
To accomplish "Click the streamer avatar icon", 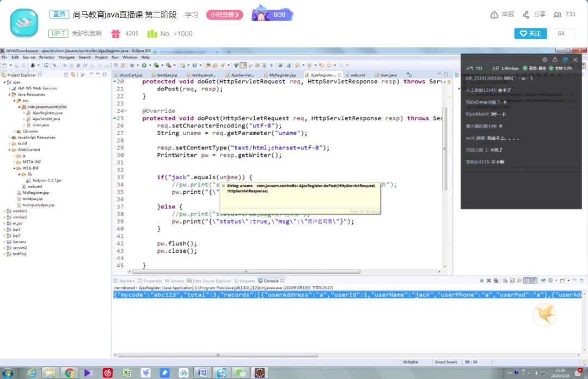I will pos(24,23).
